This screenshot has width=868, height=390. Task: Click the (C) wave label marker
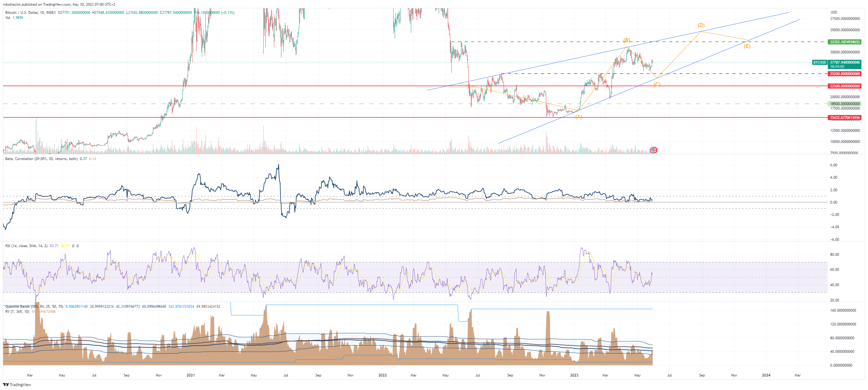(657, 84)
